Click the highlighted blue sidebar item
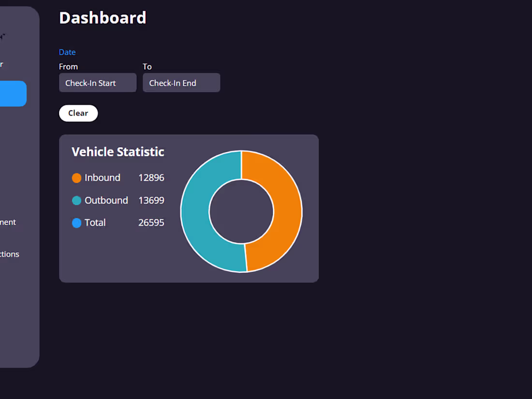The width and height of the screenshot is (532, 399). click(13, 94)
